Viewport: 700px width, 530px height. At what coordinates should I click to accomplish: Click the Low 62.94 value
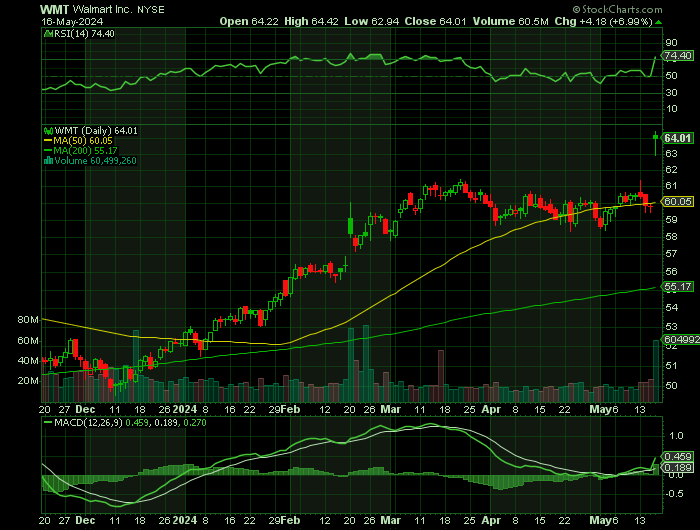371,21
